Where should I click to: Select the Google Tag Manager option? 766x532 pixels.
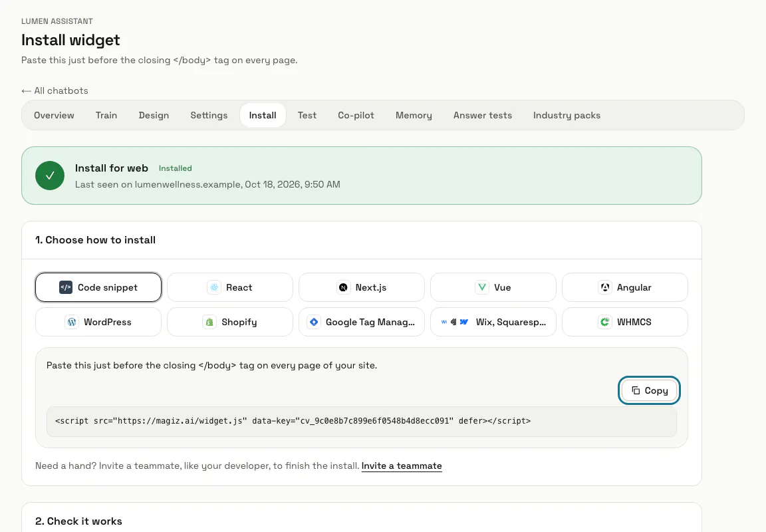click(x=362, y=322)
